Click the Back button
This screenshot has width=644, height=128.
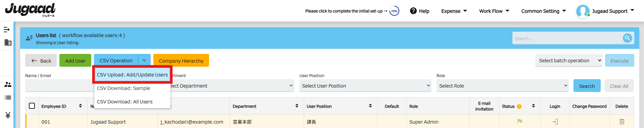[41, 60]
